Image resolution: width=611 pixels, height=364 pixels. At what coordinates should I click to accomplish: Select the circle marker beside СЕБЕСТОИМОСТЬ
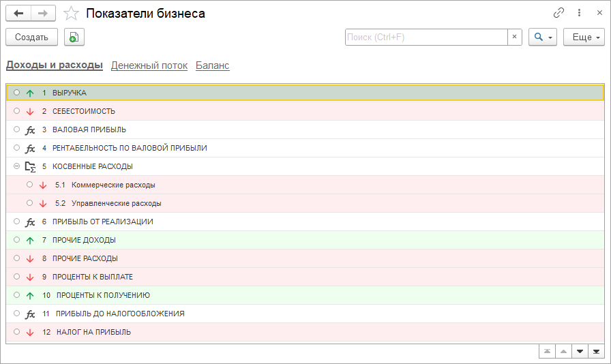pos(16,110)
